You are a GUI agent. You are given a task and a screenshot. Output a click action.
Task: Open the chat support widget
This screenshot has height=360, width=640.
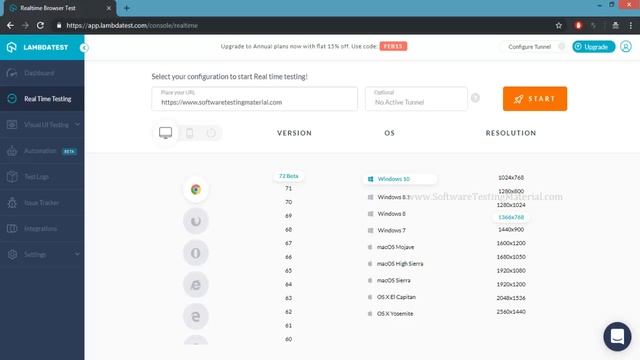(x=617, y=337)
